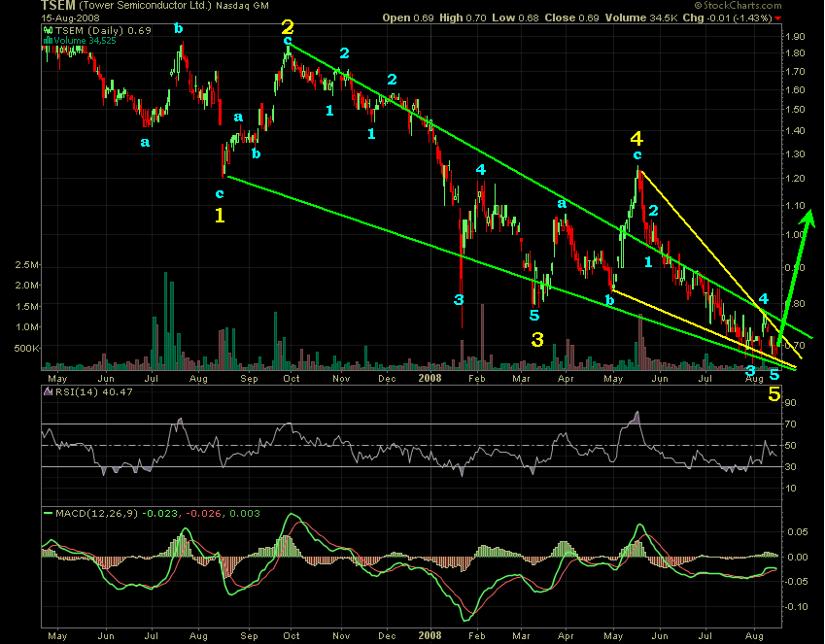Click the Open 0.69 value in the header

(408, 17)
